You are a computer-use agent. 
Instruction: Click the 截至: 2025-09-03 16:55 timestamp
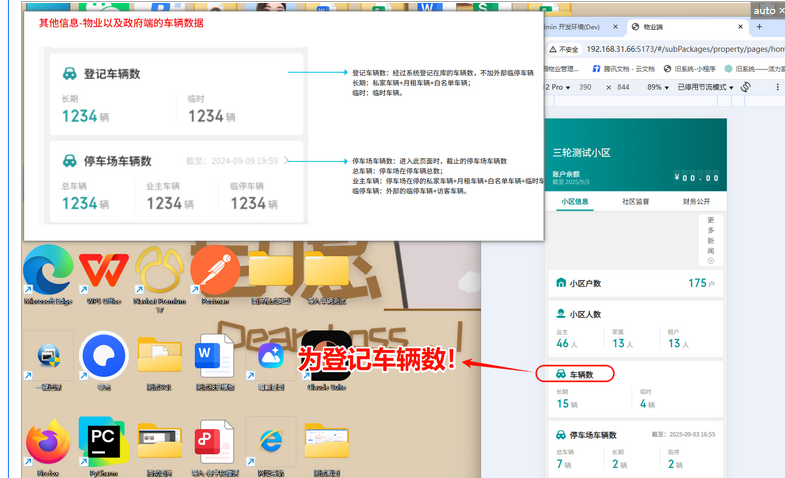(683, 434)
